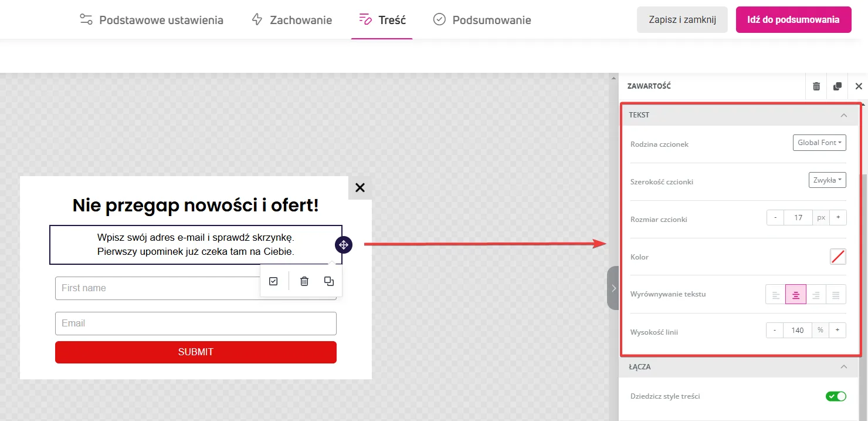Screen dimensions: 868x421
Task: Switch to Podstawowe ustawienia tab
Action: (x=152, y=20)
